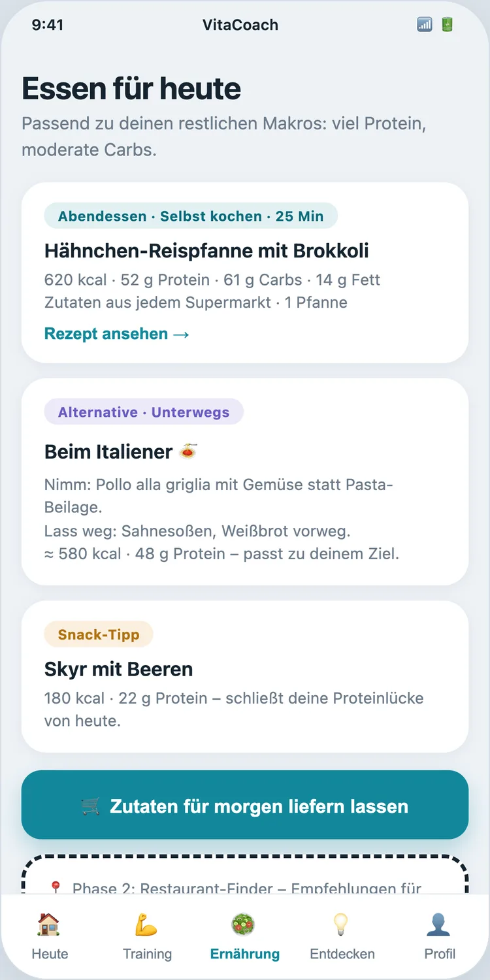Viewport: 490px width, 980px height.
Task: Open the Rezept ansehen link
Action: [x=117, y=334]
